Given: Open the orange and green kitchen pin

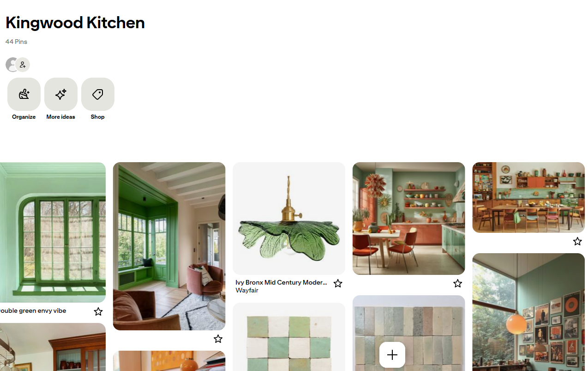Looking at the screenshot, I should coord(409,219).
